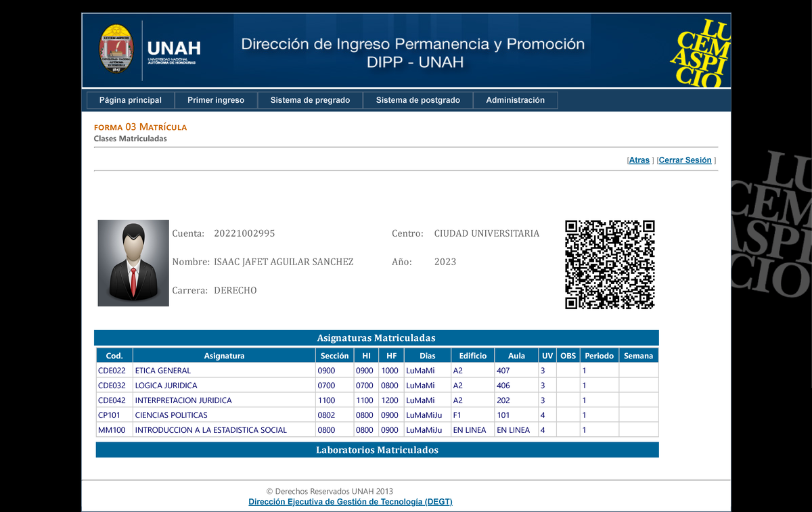Click the enrollment QR code

pos(610,264)
